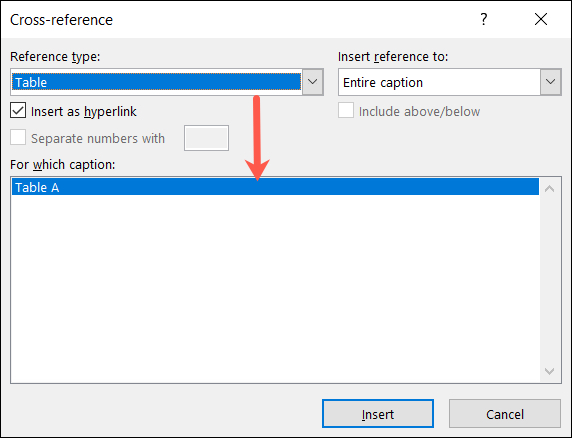Click the Cross-reference title bar text
This screenshot has width=572, height=438.
(61, 20)
